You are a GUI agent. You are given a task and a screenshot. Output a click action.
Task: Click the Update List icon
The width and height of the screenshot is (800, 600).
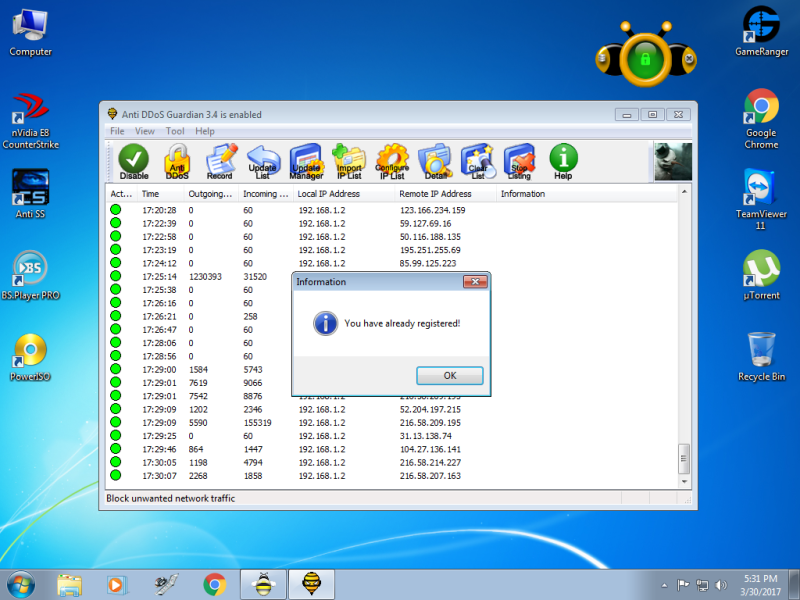pos(262,160)
